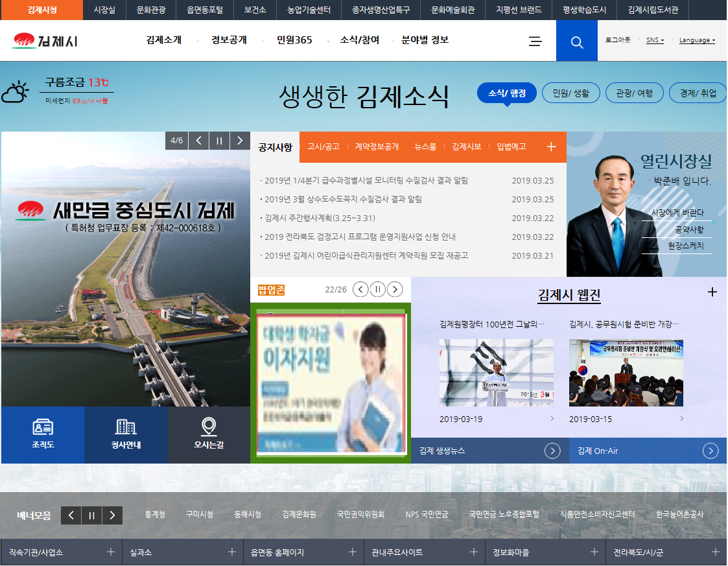Pause the 배너모음 banner scroller
Screen dimensions: 728x566
click(x=91, y=515)
